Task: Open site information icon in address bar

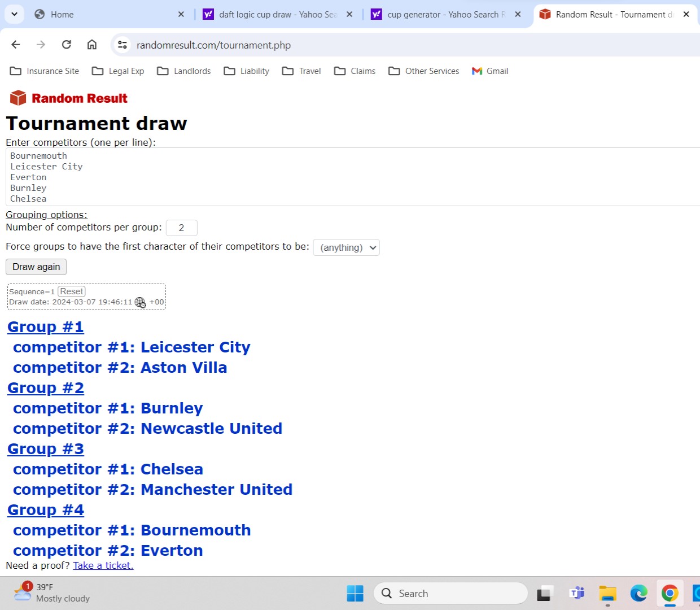Action: pyautogui.click(x=123, y=45)
